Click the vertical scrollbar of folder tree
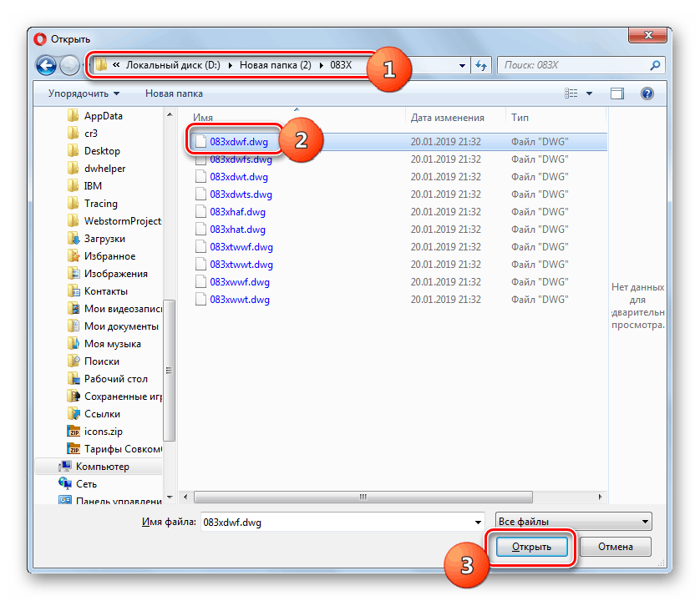 tap(170, 371)
